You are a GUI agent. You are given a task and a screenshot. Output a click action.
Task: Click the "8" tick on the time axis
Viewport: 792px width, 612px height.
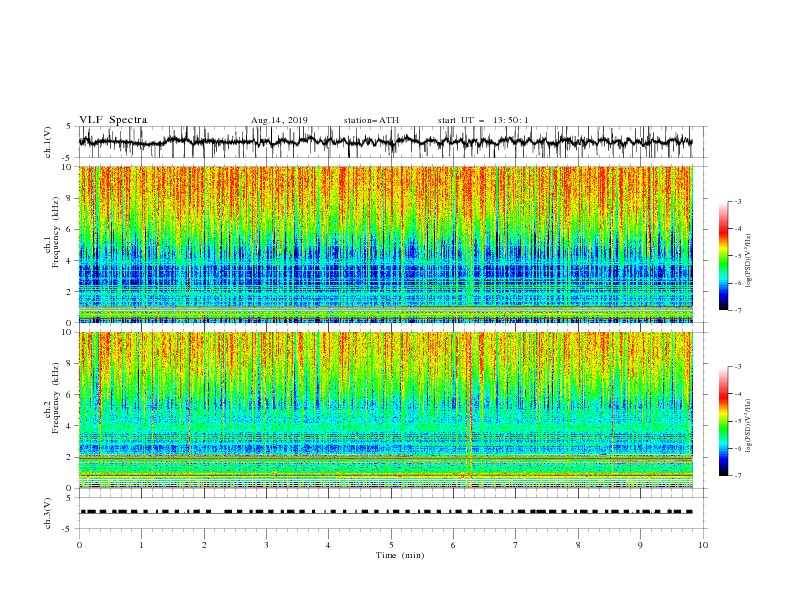coord(578,545)
